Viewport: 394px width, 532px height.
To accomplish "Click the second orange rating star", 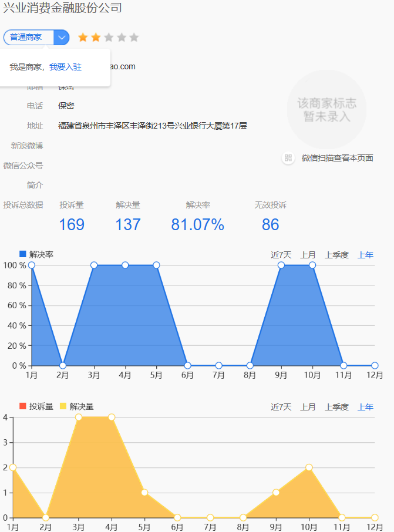I will (x=96, y=38).
